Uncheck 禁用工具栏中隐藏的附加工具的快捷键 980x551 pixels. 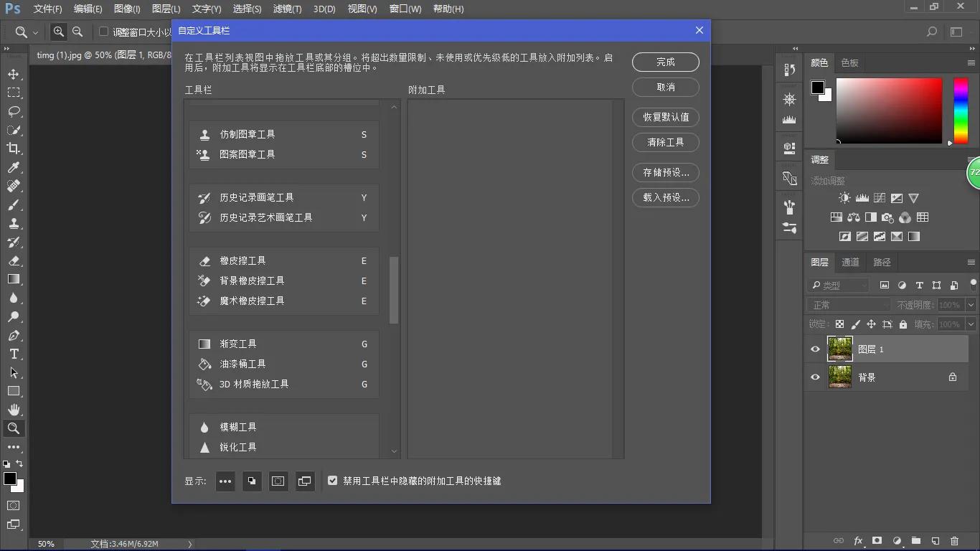click(332, 481)
